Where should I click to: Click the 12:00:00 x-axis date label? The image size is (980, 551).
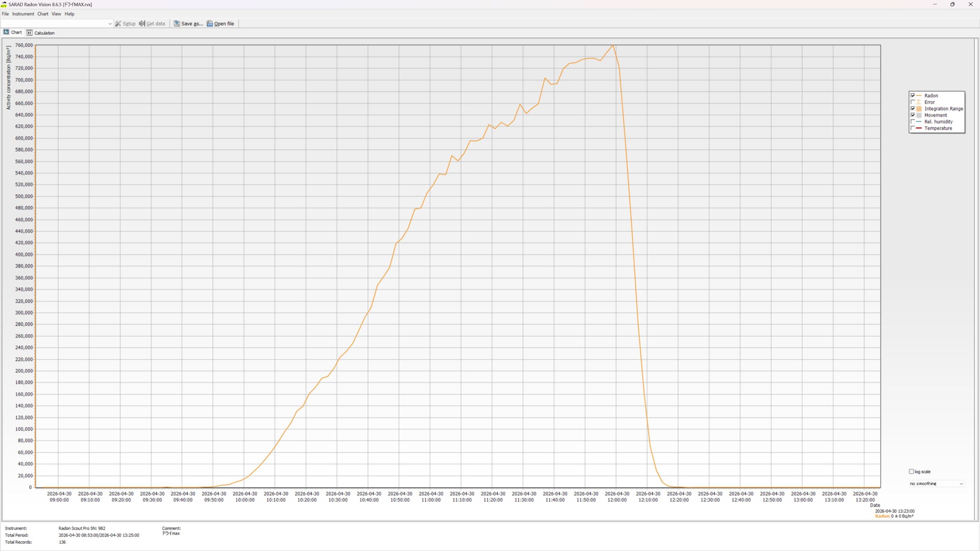(617, 497)
